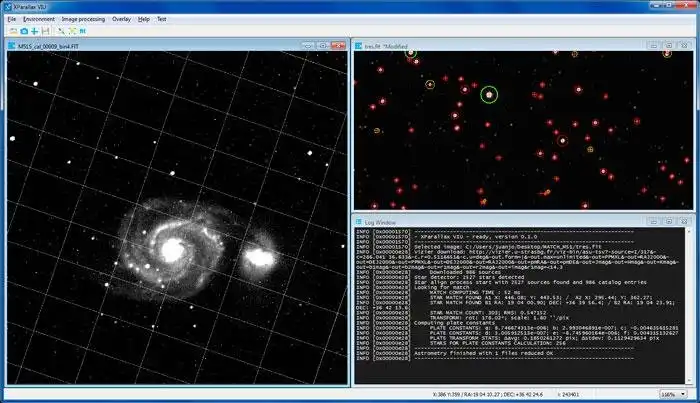The width and height of the screenshot is (700, 403).
Task: Click the save diskette toolbar icon
Action: (x=46, y=31)
